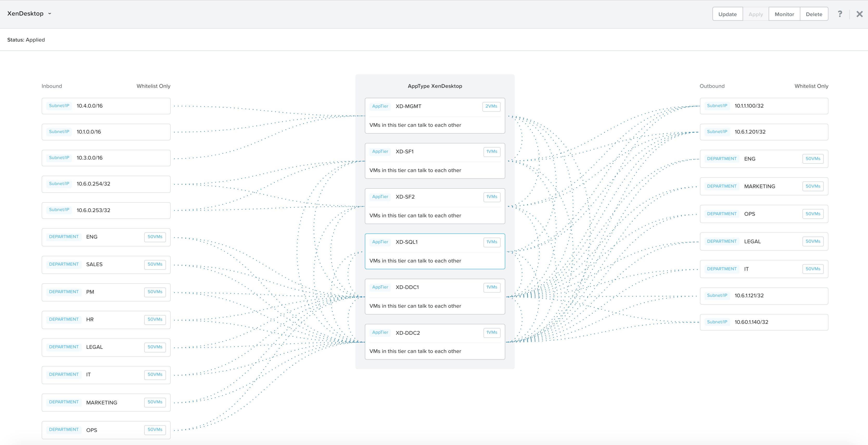The width and height of the screenshot is (868, 445).
Task: Click the 50VMs badge on outbound LEGAL department
Action: (813, 241)
